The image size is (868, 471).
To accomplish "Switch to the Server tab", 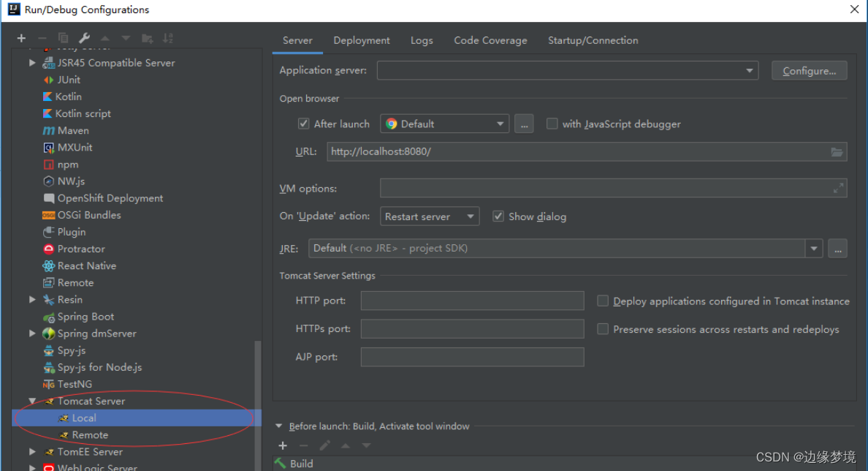I will click(x=297, y=40).
